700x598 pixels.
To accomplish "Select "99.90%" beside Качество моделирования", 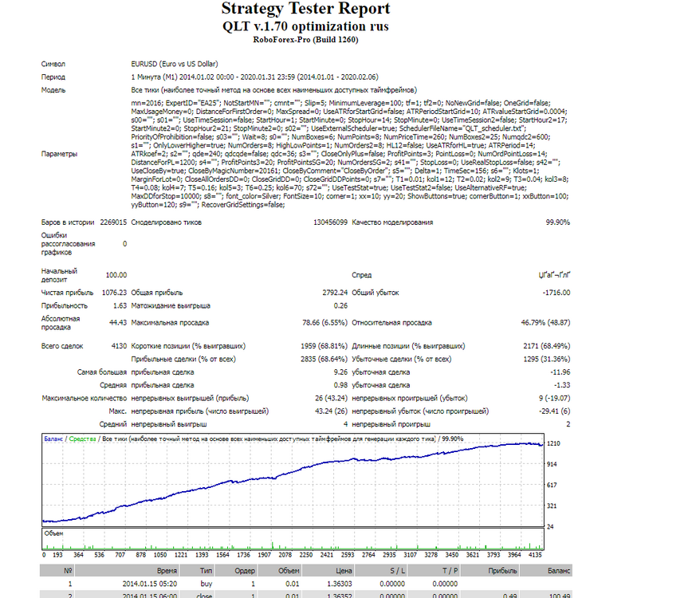I will pos(557,222).
